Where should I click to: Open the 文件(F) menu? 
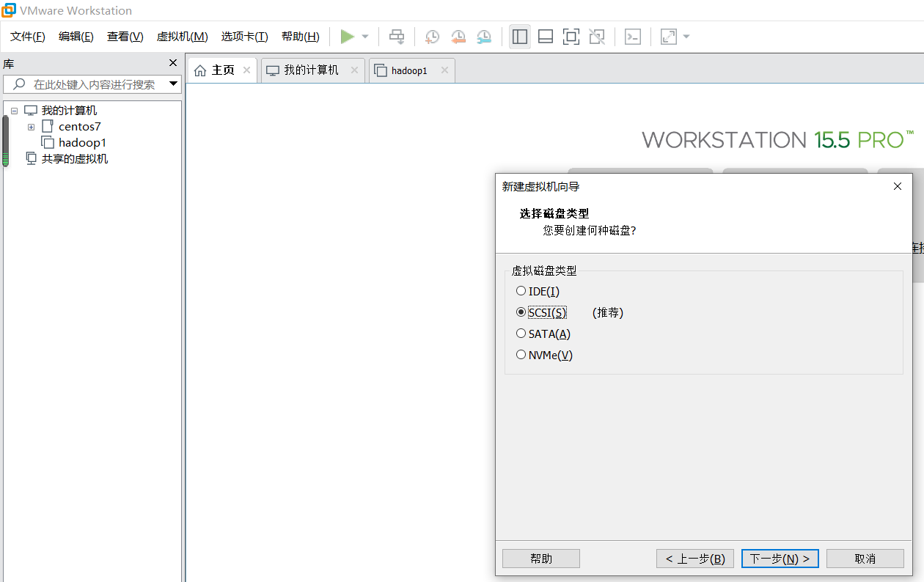coord(28,37)
